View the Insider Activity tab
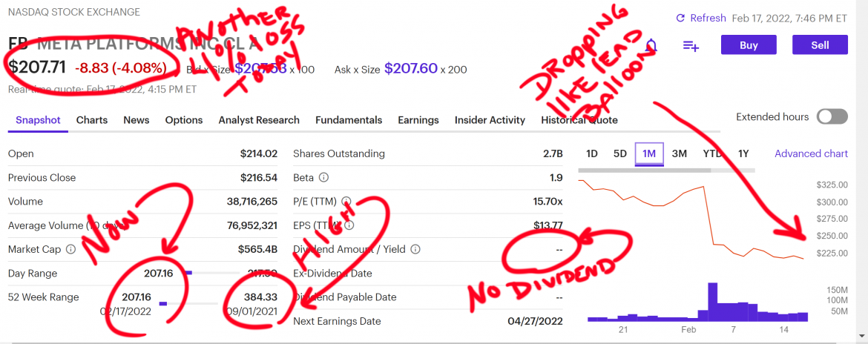Image resolution: width=868 pixels, height=344 pixels. tap(490, 120)
